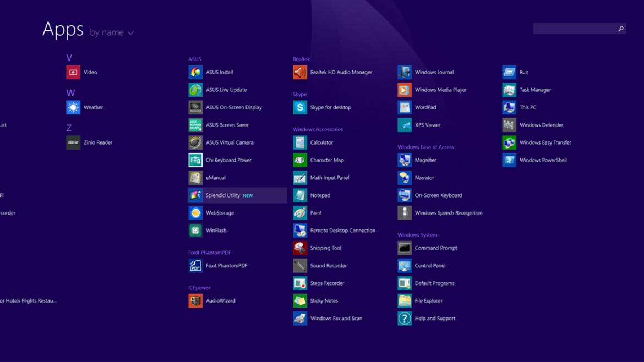Open the XPS Viewer icon
644x362 pixels.
coord(405,125)
